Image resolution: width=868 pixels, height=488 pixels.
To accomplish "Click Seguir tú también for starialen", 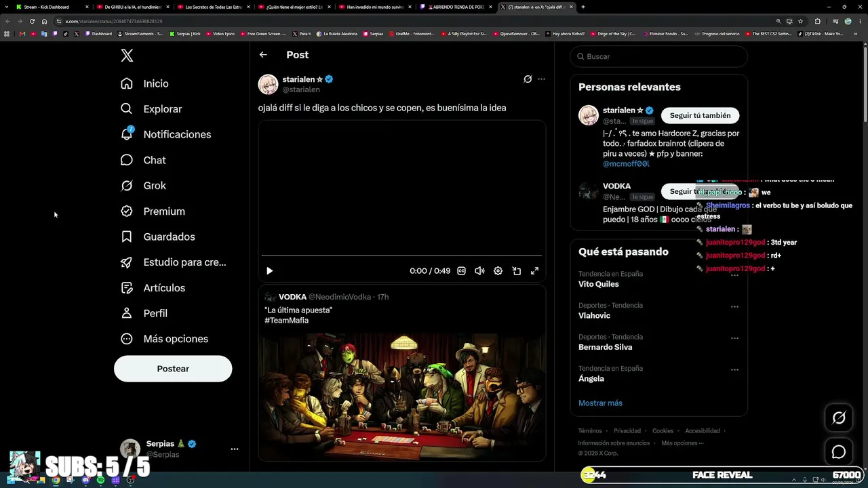I will pyautogui.click(x=700, y=116).
